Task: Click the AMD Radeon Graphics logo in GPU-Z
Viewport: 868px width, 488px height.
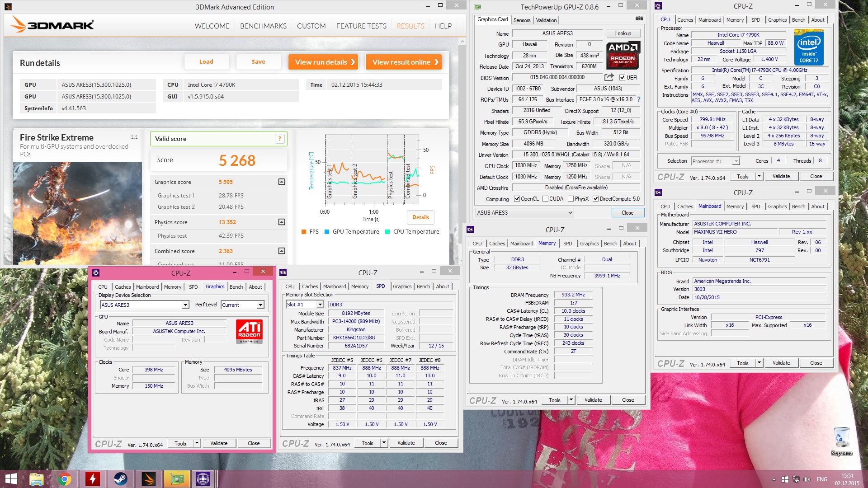Action: coord(623,55)
